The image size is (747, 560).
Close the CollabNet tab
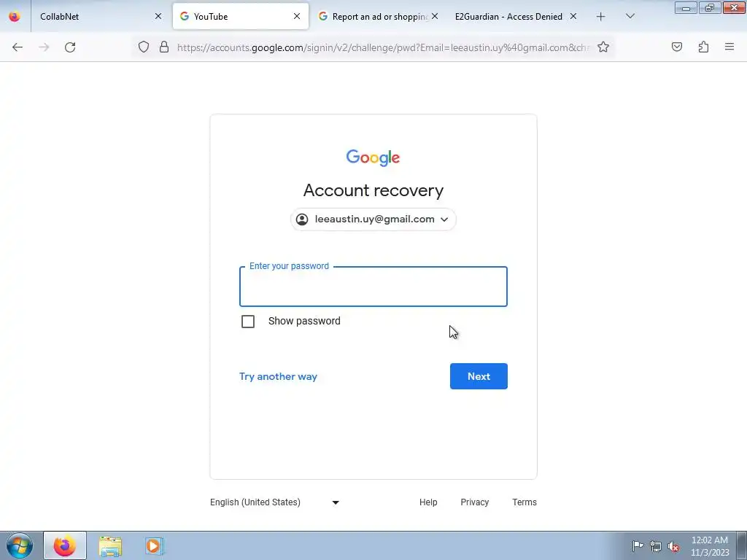point(158,16)
